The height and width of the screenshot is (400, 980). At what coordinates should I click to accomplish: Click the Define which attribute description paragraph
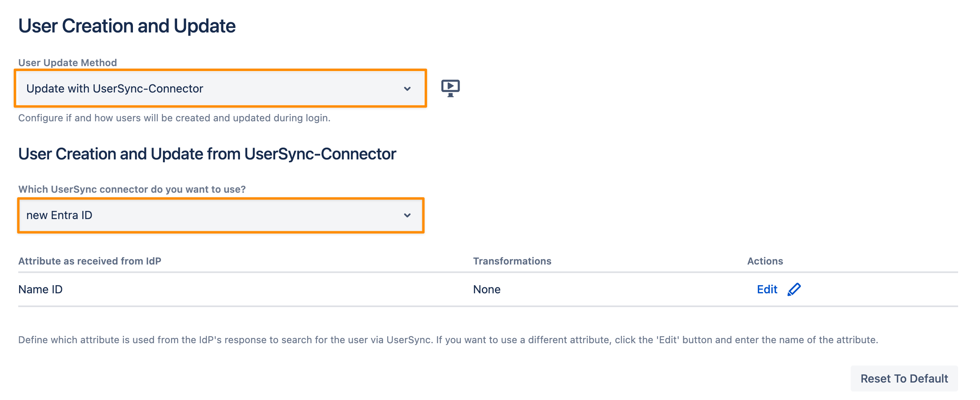(448, 340)
